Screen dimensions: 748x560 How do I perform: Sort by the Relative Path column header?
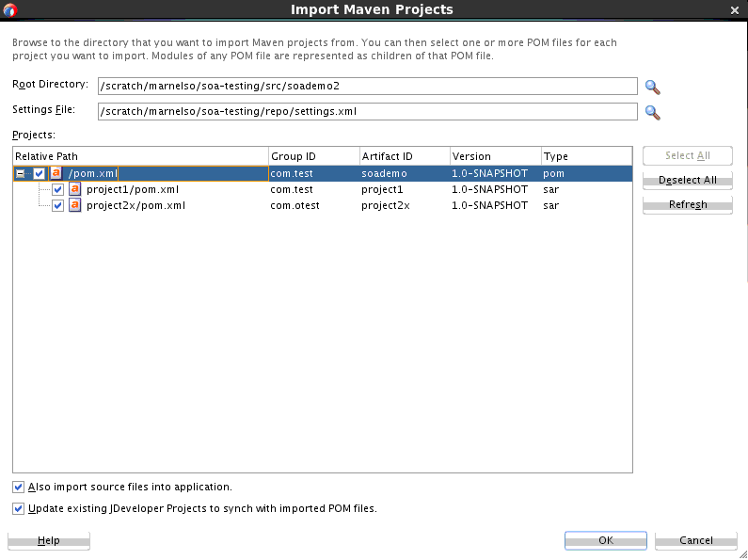coord(141,156)
